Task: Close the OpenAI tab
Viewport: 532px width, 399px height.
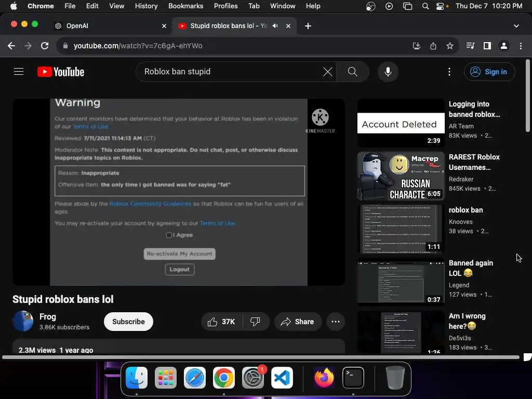Action: [x=164, y=26]
